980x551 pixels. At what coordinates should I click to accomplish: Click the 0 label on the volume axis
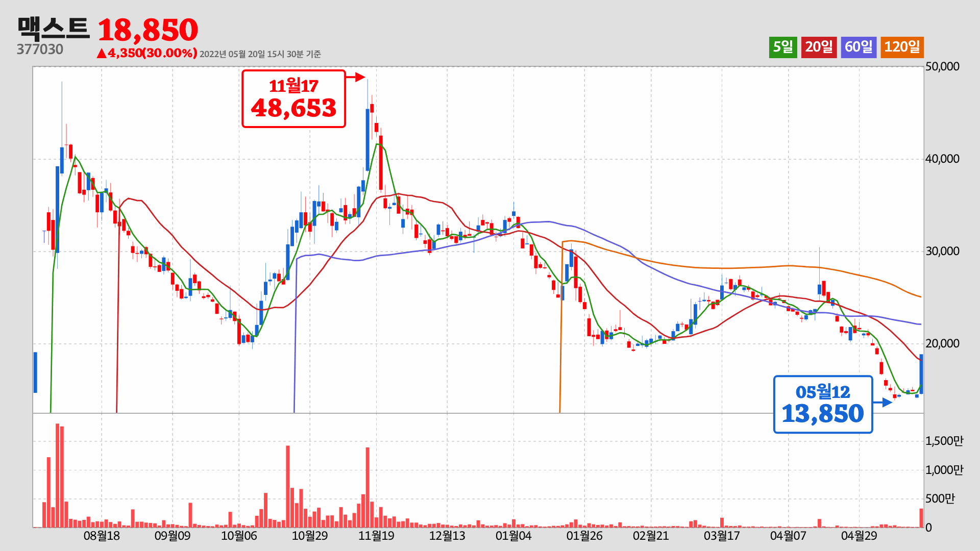point(928,528)
